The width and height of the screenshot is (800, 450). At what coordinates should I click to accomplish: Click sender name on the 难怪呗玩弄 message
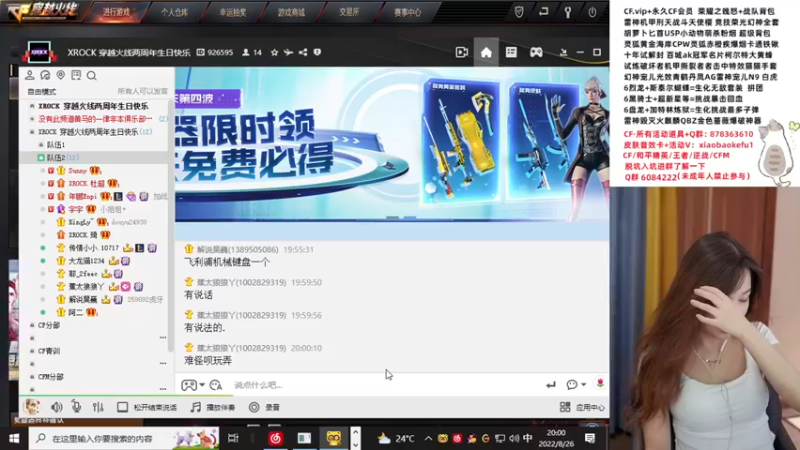[242, 348]
